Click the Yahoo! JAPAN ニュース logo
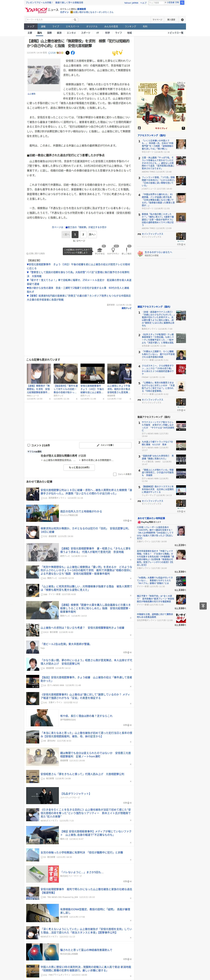210x980 pixels. 42,10
